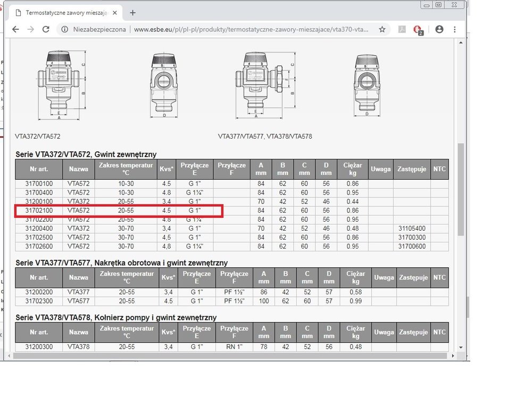This screenshot has width=532, height=398.
Task: Click the browser forward arrow
Action: tap(31, 30)
